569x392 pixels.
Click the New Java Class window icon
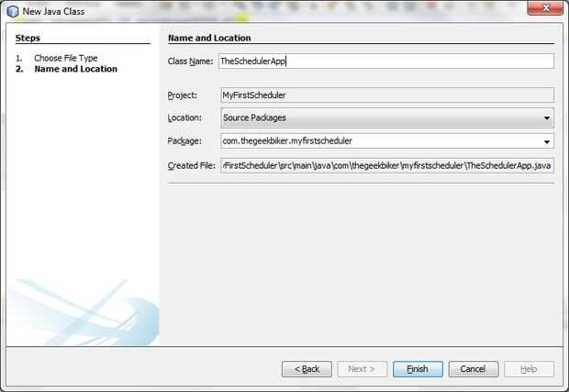pyautogui.click(x=13, y=11)
